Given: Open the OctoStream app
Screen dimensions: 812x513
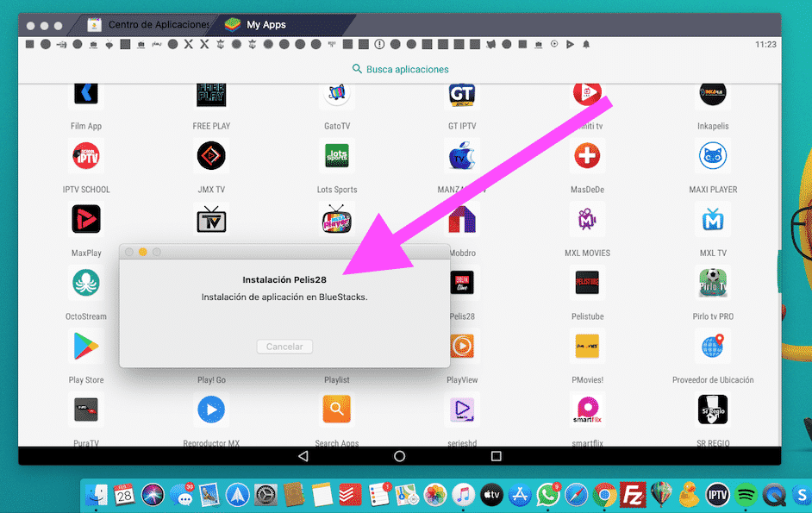Looking at the screenshot, I should pos(85,283).
